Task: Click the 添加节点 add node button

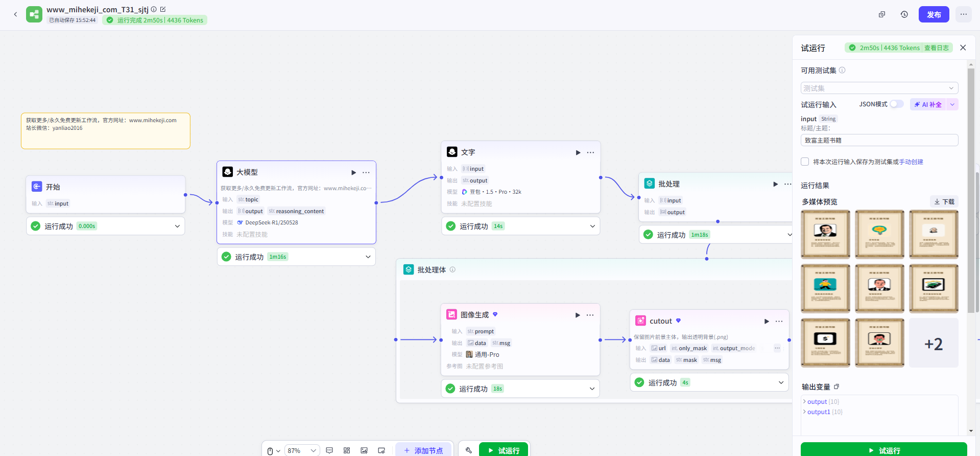Action: click(423, 450)
